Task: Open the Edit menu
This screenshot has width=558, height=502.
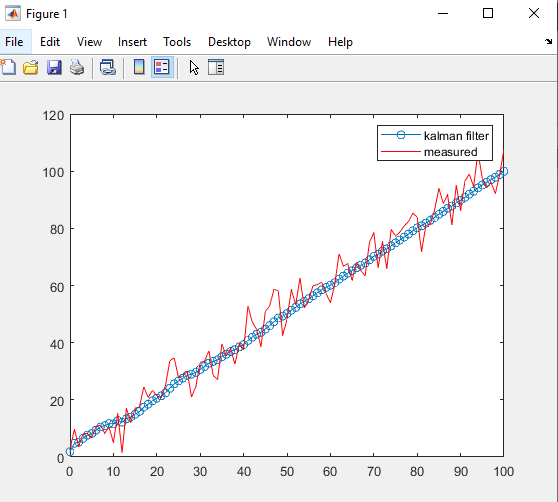Action: (50, 42)
